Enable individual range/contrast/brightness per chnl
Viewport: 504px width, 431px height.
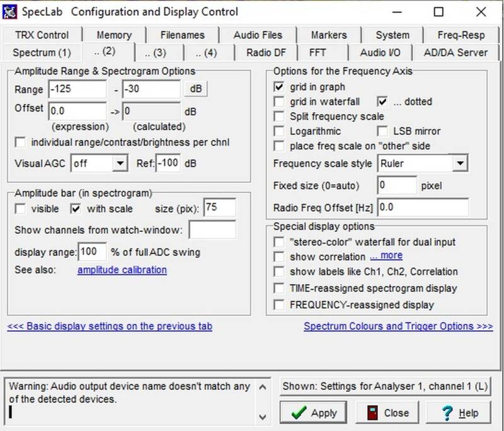[x=20, y=142]
